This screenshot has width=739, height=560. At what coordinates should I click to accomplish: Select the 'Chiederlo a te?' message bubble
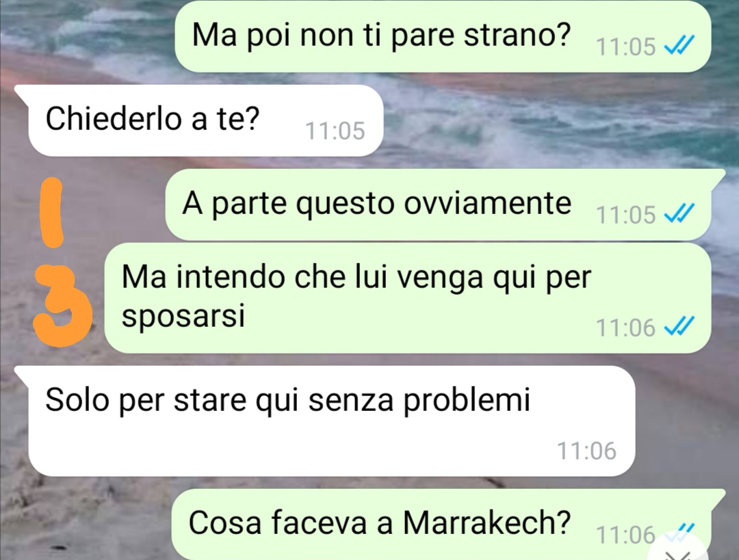click(x=205, y=120)
